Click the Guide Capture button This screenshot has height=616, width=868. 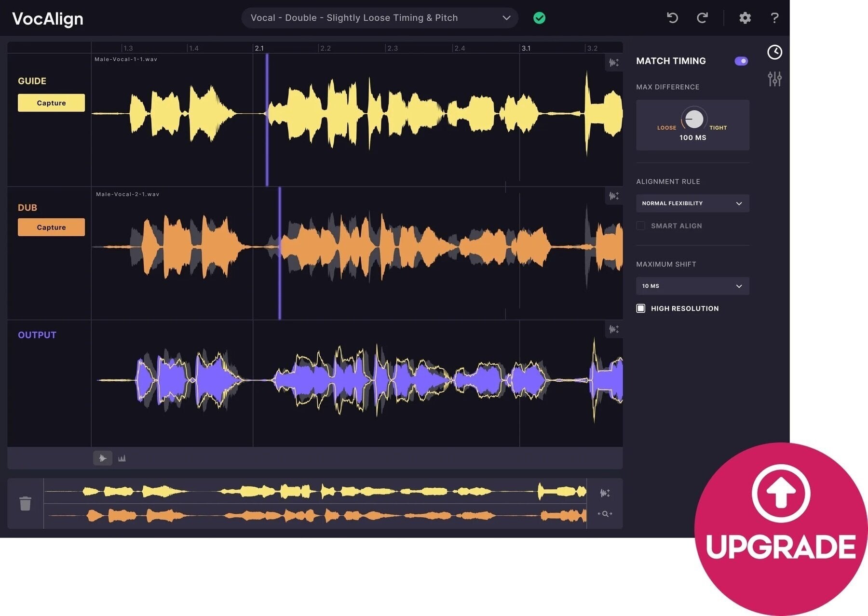pyautogui.click(x=51, y=103)
